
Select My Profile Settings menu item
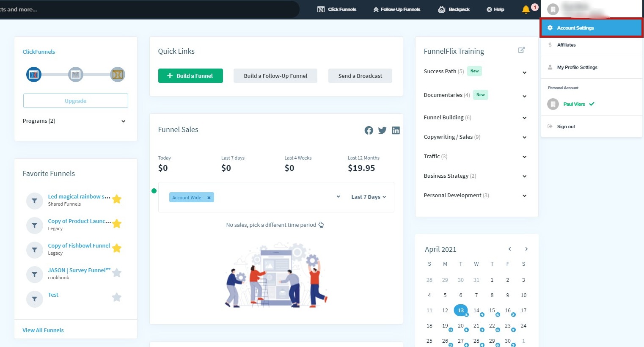pyautogui.click(x=591, y=67)
